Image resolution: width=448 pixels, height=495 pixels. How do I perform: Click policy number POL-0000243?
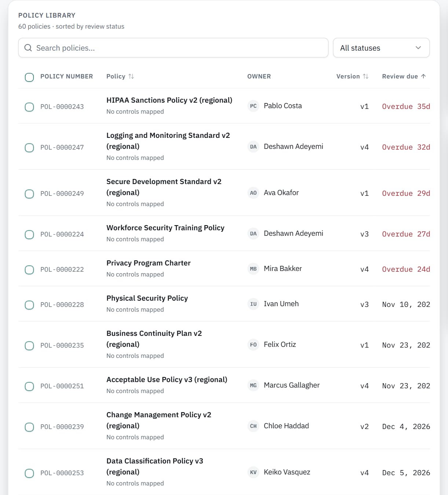click(62, 107)
